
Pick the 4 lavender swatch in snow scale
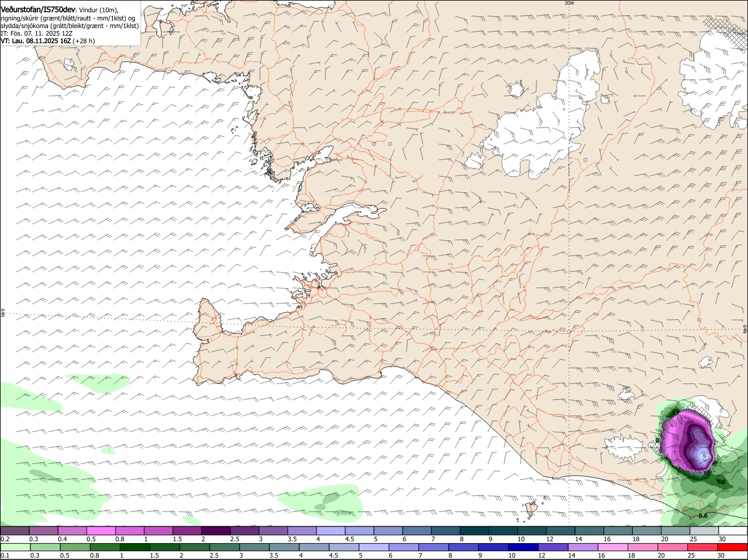click(330, 530)
